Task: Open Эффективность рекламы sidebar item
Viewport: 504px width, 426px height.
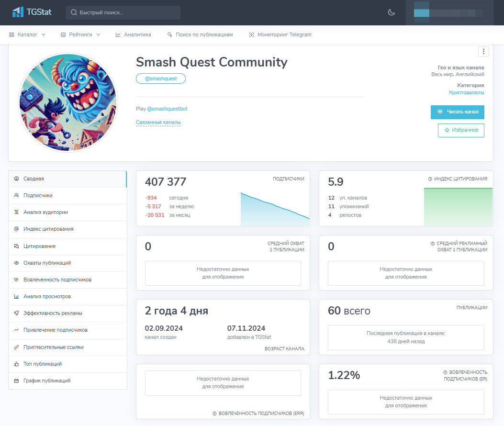Action: click(x=67, y=313)
